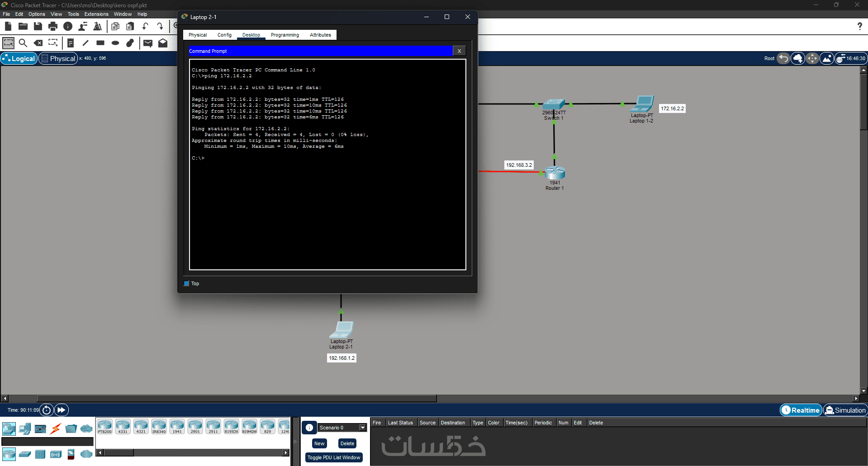Open the Options menu
868x466 pixels.
(37, 14)
